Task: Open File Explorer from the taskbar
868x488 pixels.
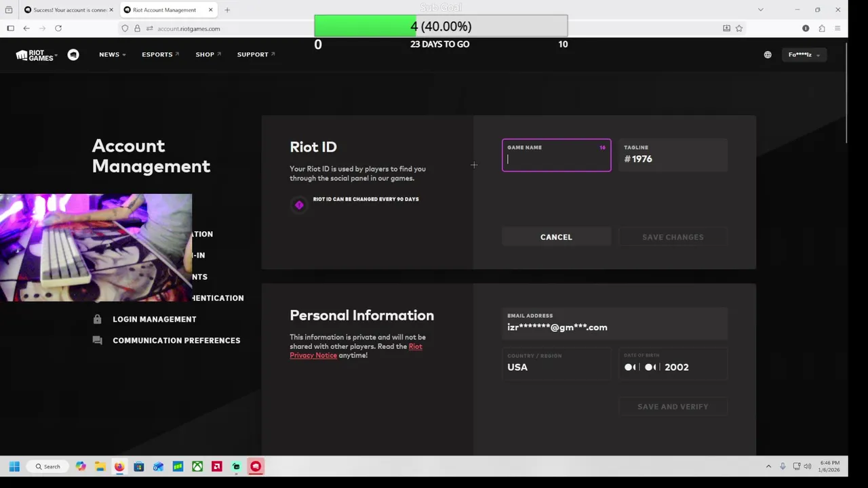Action: [x=100, y=466]
